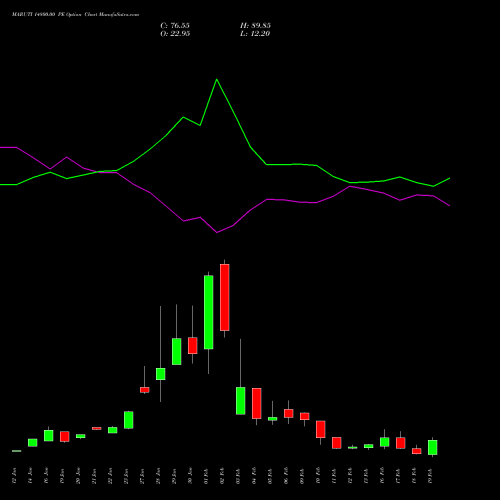
Task: Select the open value O: 22.95
Action: [175, 34]
